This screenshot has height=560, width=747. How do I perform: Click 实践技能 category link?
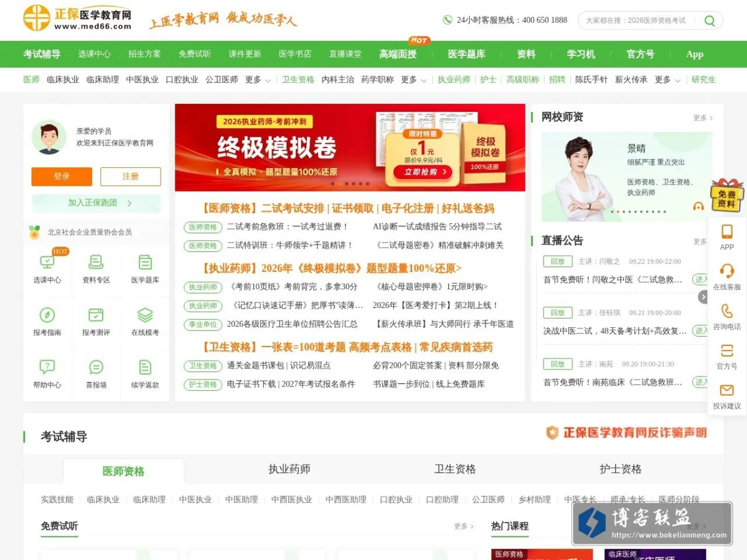click(57, 500)
